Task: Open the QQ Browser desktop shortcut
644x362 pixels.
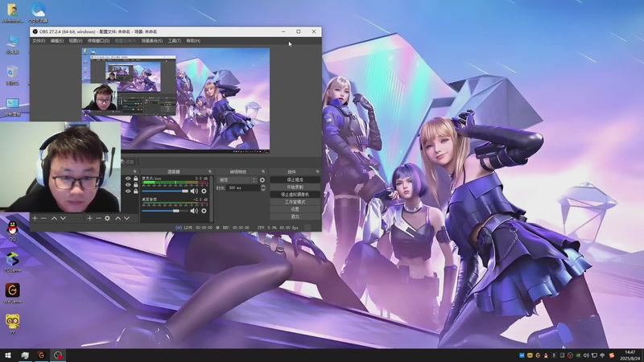Action: (38, 12)
